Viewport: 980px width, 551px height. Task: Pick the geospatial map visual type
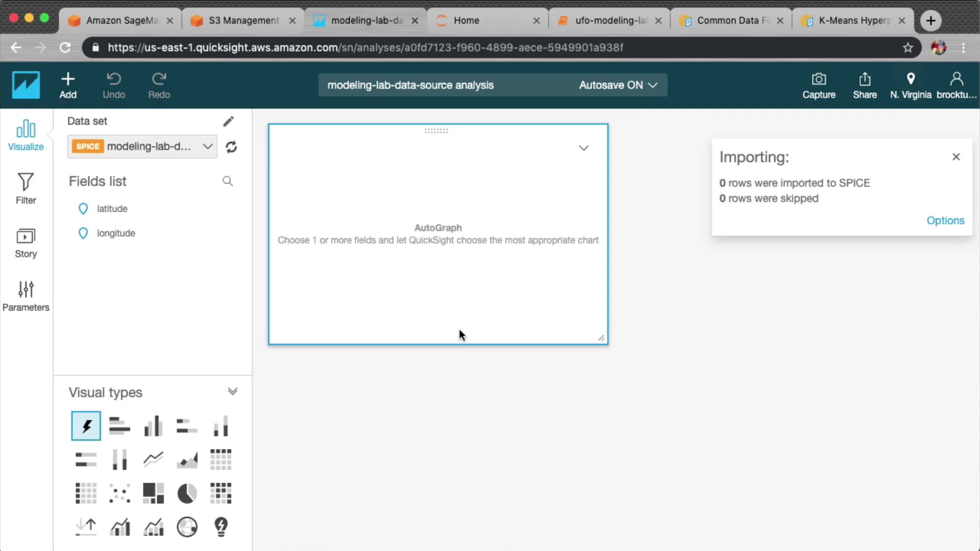tap(187, 527)
